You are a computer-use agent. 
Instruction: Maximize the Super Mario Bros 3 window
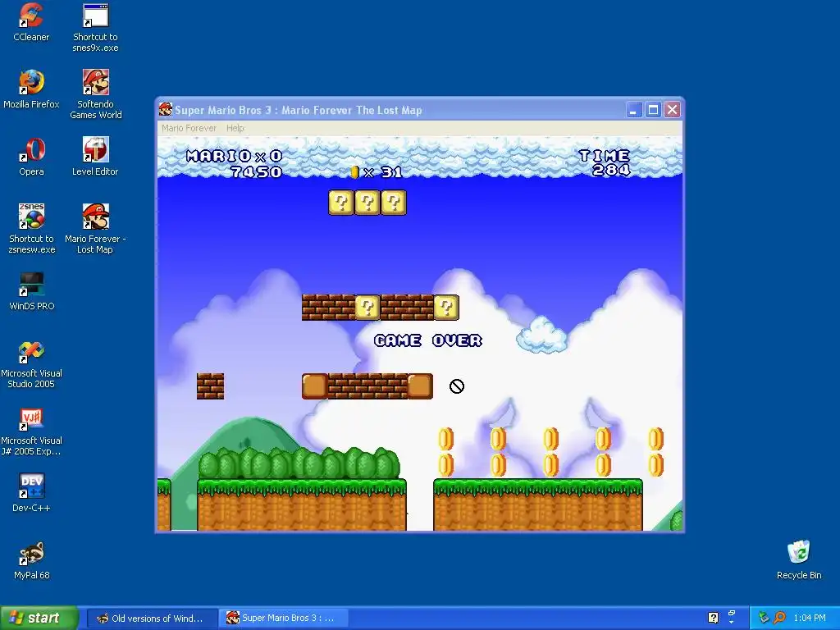click(x=653, y=111)
